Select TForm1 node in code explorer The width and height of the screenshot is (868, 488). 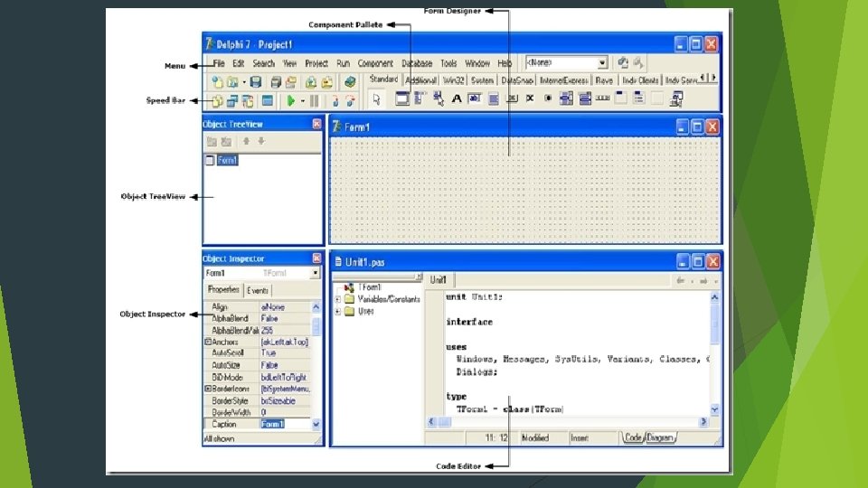coord(369,287)
